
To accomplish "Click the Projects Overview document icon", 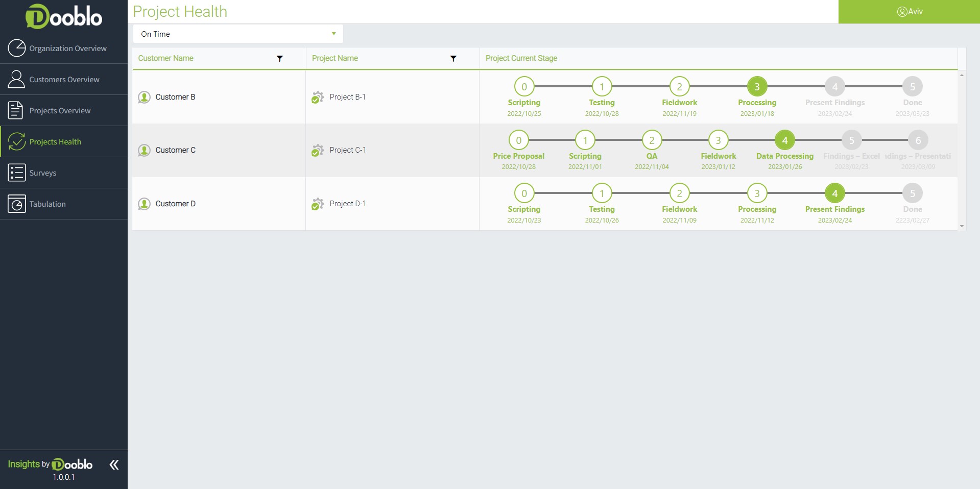I will point(16,110).
